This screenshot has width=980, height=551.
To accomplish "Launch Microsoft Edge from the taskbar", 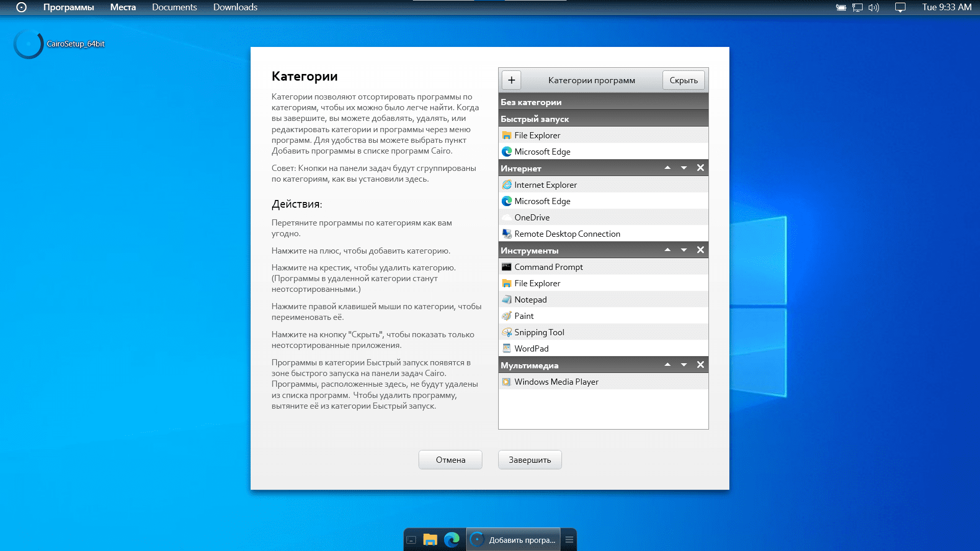I will pyautogui.click(x=451, y=540).
